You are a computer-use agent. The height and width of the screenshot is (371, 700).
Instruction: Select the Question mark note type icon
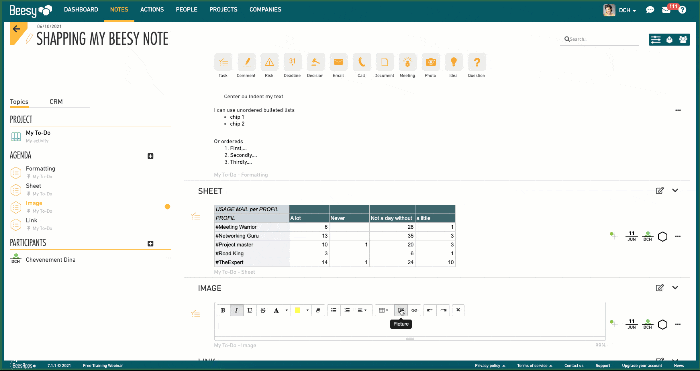point(477,62)
